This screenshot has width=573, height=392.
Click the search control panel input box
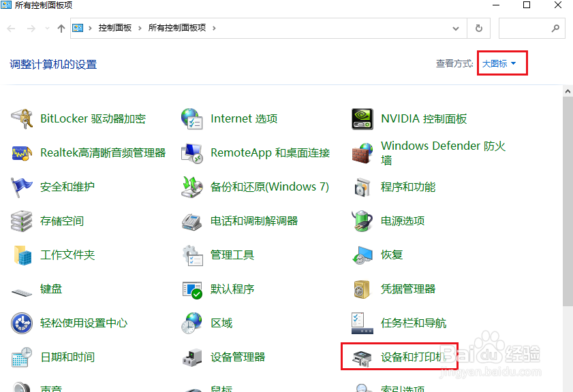click(531, 28)
